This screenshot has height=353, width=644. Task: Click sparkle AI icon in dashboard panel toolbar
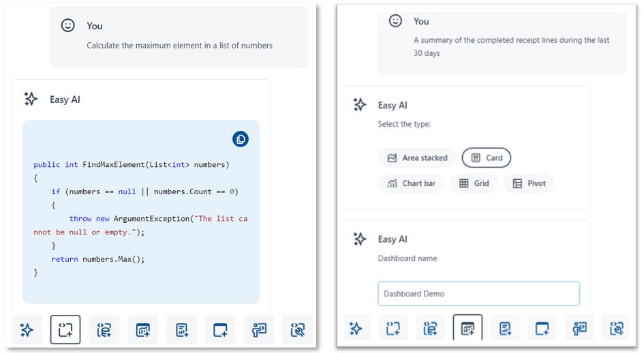[355, 328]
